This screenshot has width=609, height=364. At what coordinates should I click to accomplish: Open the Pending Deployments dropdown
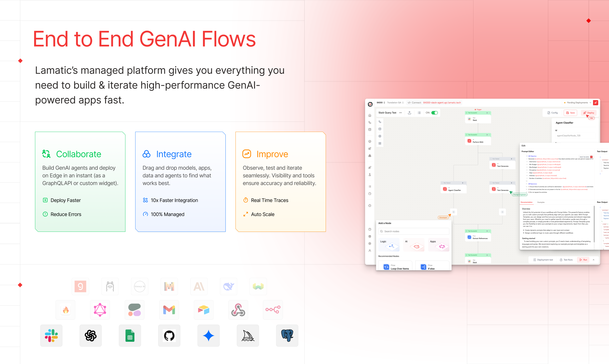578,102
